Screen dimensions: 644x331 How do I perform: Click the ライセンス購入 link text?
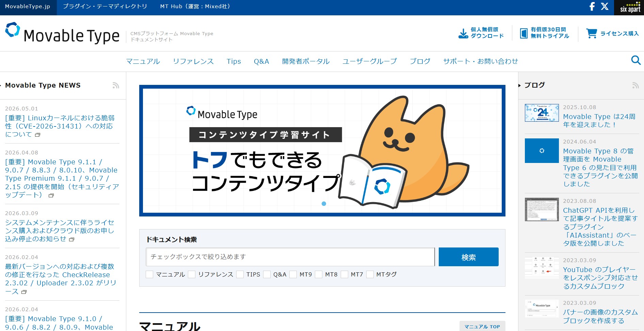tap(619, 33)
